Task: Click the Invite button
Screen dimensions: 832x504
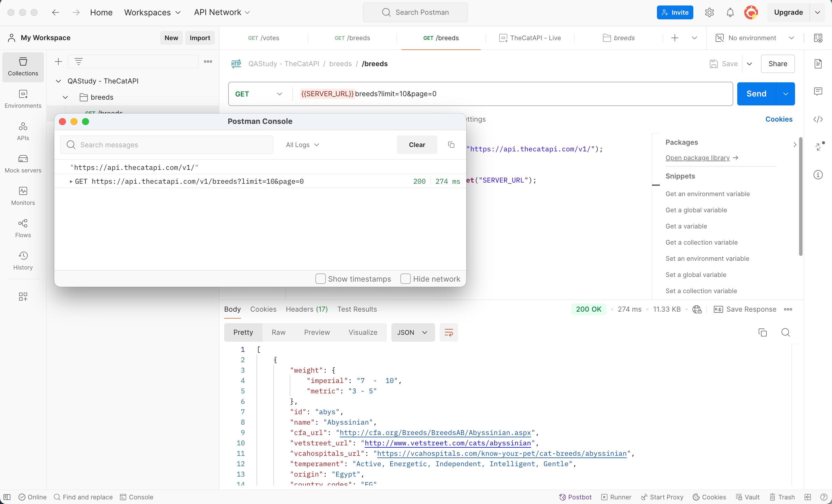Action: [x=675, y=12]
